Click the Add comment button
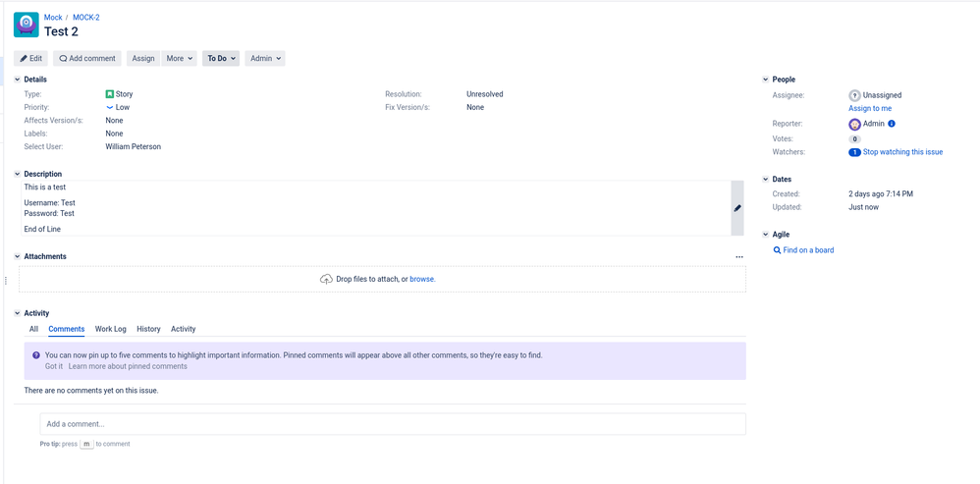 (x=86, y=59)
